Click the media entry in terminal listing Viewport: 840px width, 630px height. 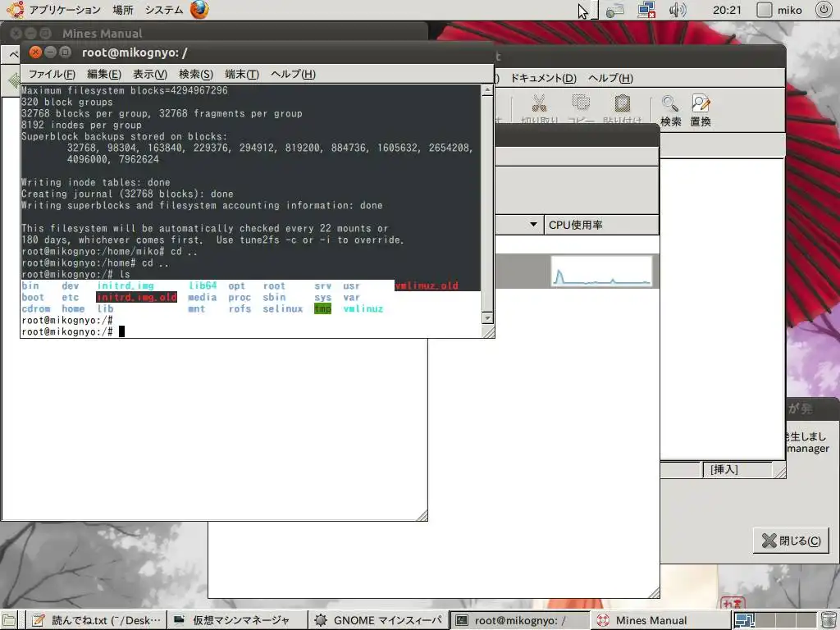point(203,297)
